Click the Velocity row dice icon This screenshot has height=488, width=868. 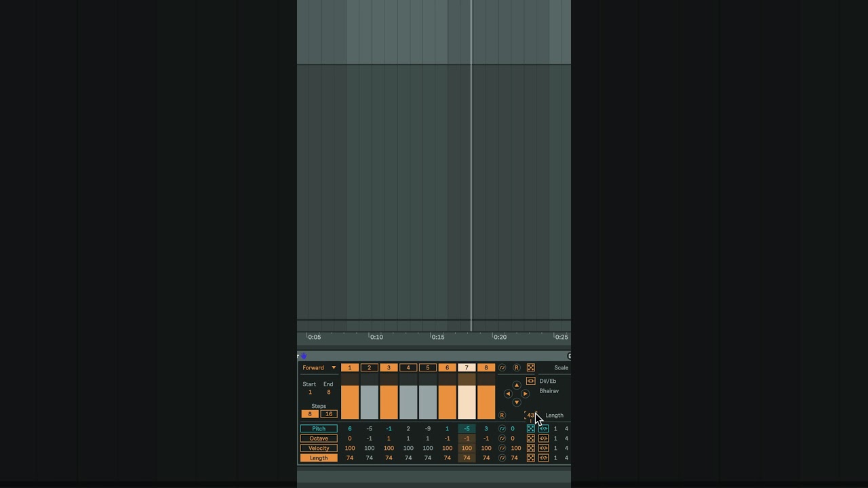pyautogui.click(x=531, y=448)
